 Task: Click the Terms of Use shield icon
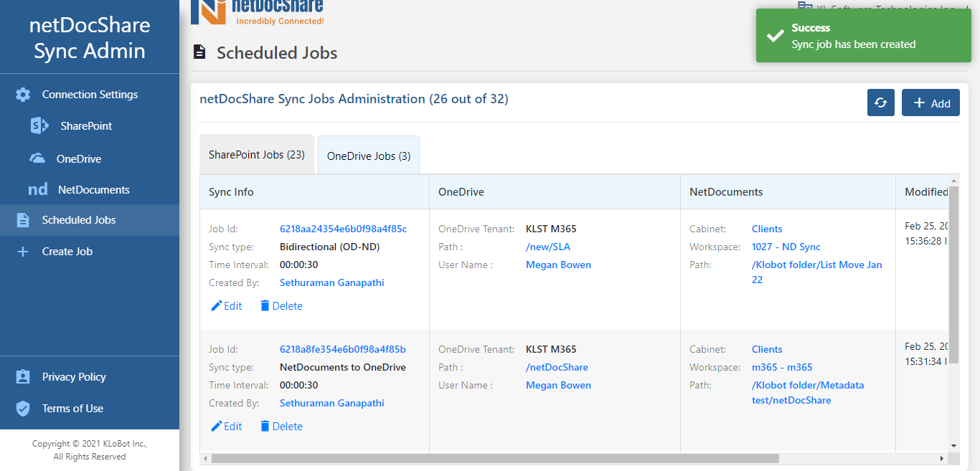(x=23, y=409)
